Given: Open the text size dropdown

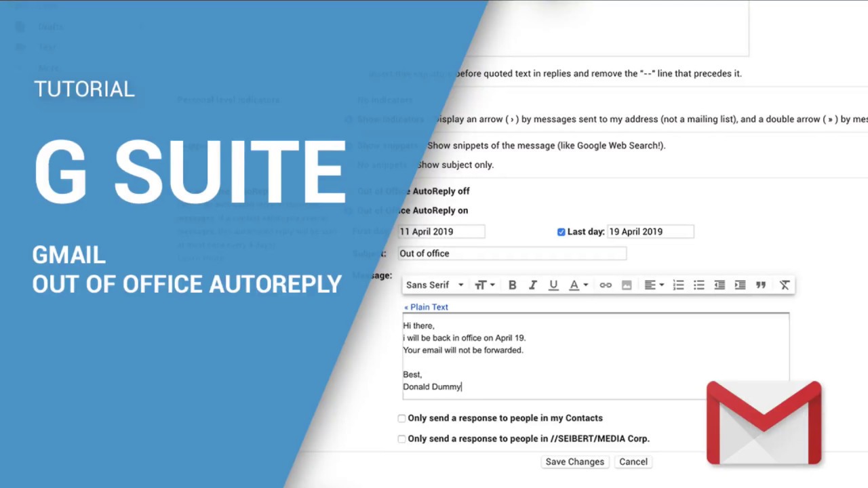Looking at the screenshot, I should pyautogui.click(x=484, y=285).
